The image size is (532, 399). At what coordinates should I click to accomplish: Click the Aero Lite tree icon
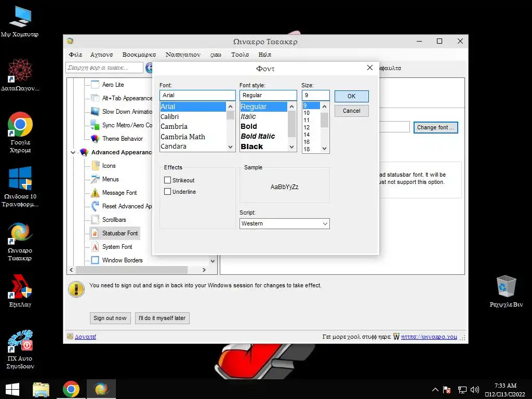(x=96, y=85)
